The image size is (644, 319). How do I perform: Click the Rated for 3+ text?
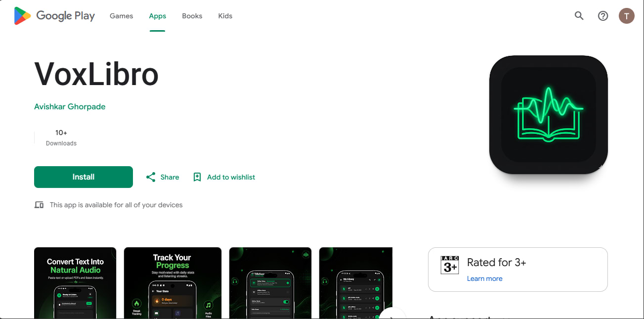pos(497,263)
